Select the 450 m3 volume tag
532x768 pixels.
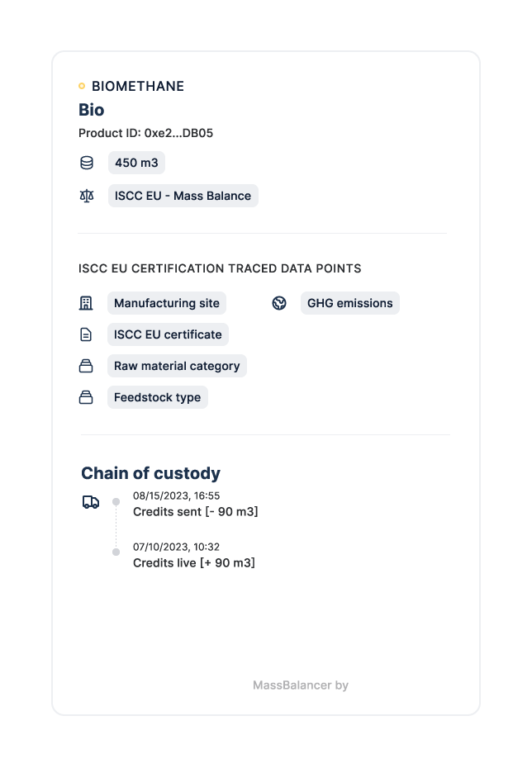point(136,163)
